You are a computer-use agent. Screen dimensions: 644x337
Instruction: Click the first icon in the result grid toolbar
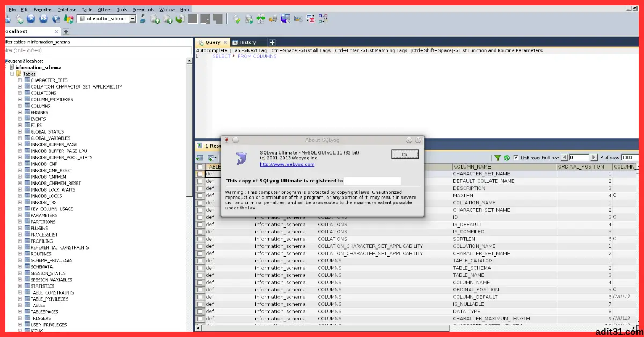click(x=200, y=158)
